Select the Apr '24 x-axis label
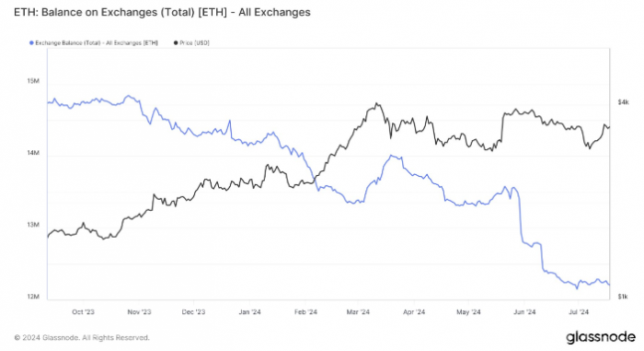Viewport: 644px width, 351px height. click(x=414, y=312)
